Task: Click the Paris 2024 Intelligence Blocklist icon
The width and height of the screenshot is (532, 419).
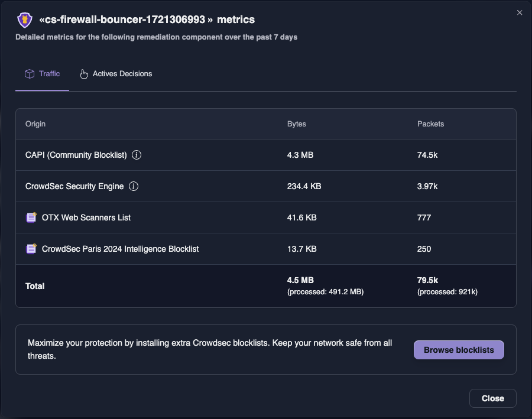Action: tap(31, 249)
